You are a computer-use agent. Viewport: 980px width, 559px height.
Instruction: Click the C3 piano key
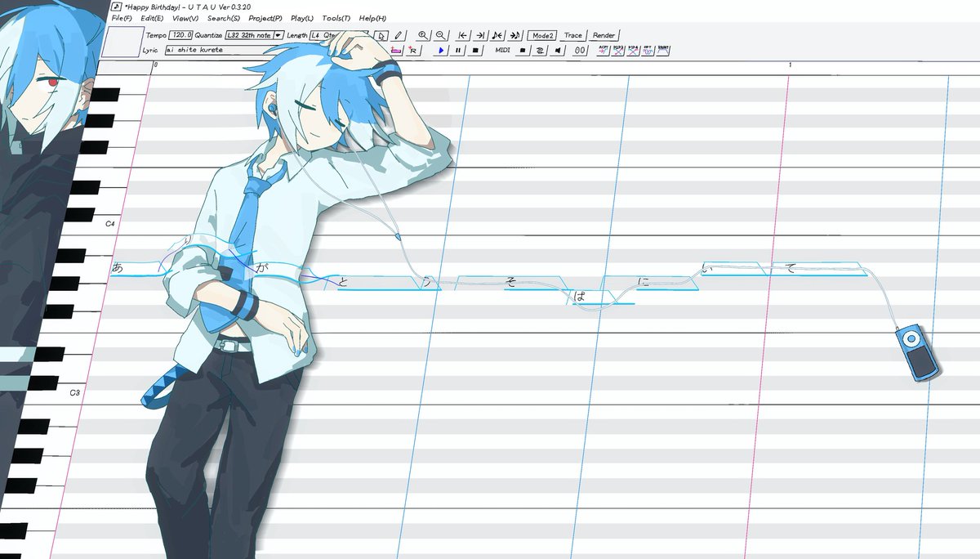pyautogui.click(x=73, y=392)
